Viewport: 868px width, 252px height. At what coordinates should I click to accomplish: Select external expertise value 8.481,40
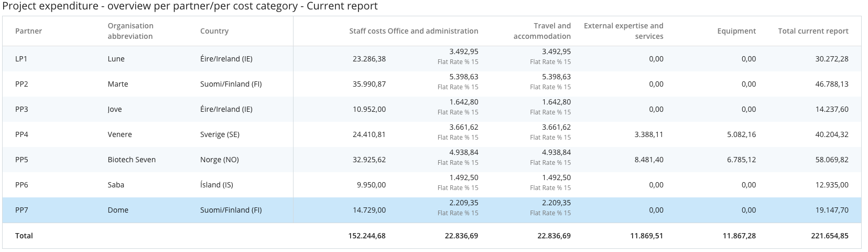pyautogui.click(x=648, y=160)
